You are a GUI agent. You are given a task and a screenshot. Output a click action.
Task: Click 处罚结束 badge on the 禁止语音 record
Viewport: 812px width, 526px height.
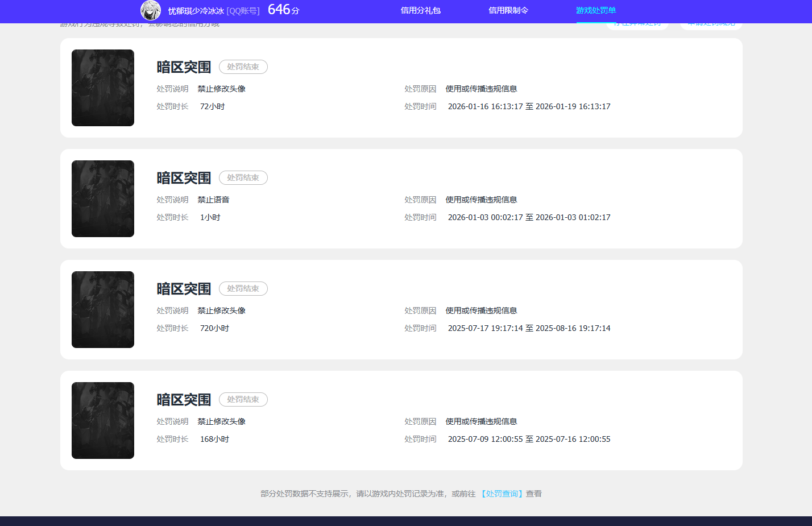pyautogui.click(x=243, y=177)
